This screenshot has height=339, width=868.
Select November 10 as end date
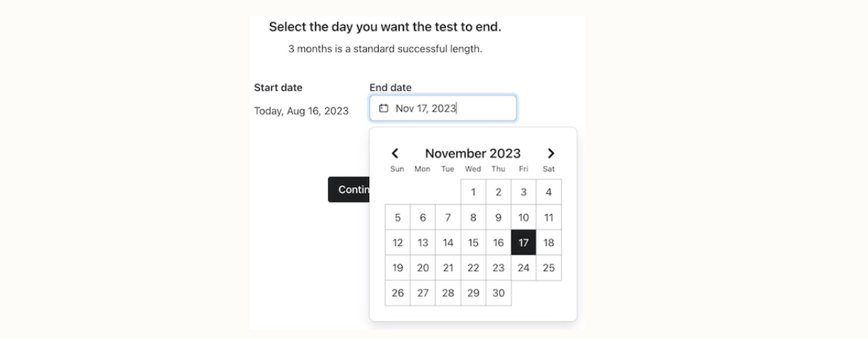pyautogui.click(x=523, y=218)
